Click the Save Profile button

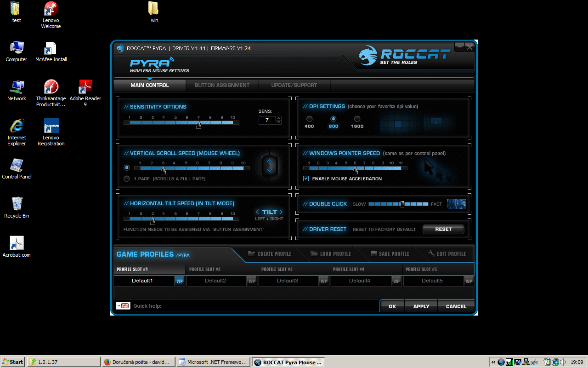[390, 253]
